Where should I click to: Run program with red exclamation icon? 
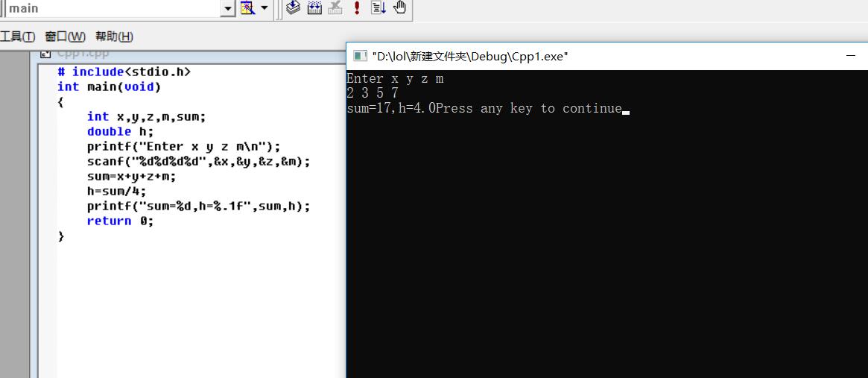pyautogui.click(x=357, y=7)
